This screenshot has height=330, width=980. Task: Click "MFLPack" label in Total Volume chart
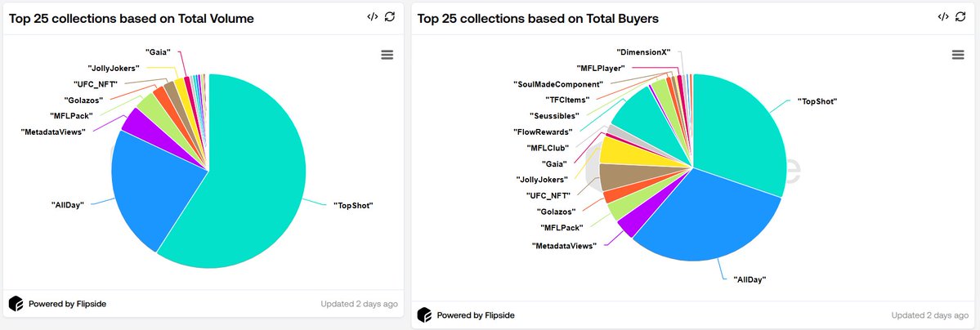[72, 116]
